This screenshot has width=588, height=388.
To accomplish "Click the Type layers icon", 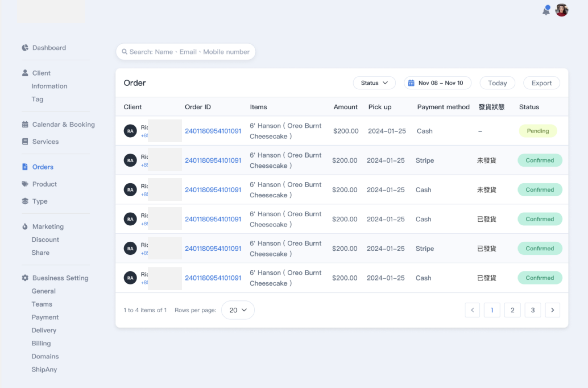I will click(x=25, y=201).
